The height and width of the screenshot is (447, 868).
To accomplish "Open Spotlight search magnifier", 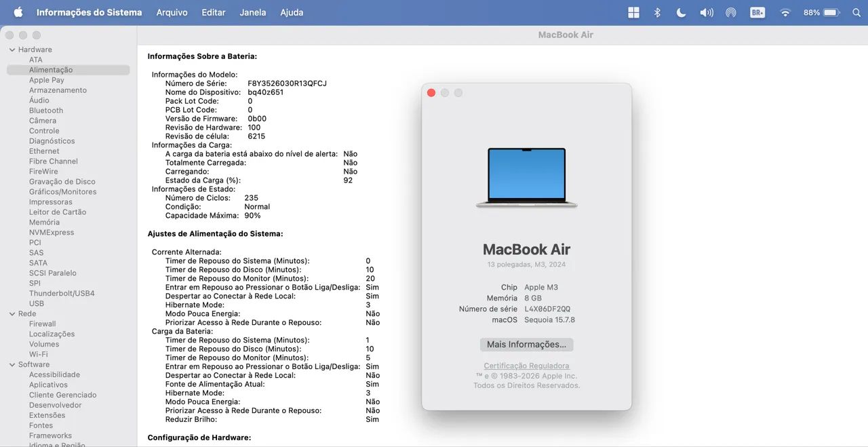I will 856,12.
